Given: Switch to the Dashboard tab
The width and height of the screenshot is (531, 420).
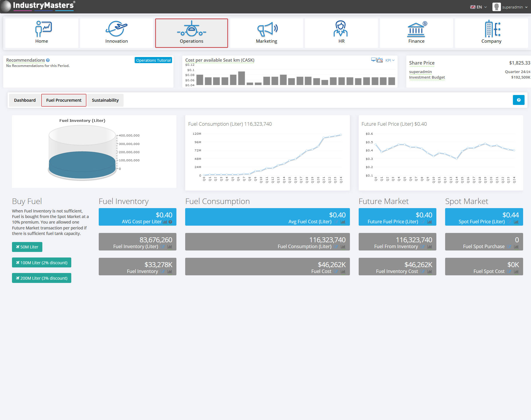Looking at the screenshot, I should pos(25,100).
